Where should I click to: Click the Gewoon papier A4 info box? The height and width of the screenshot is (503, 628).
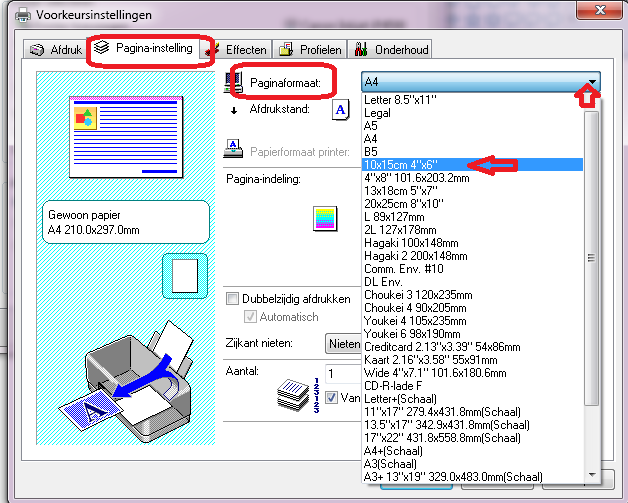[x=126, y=222]
